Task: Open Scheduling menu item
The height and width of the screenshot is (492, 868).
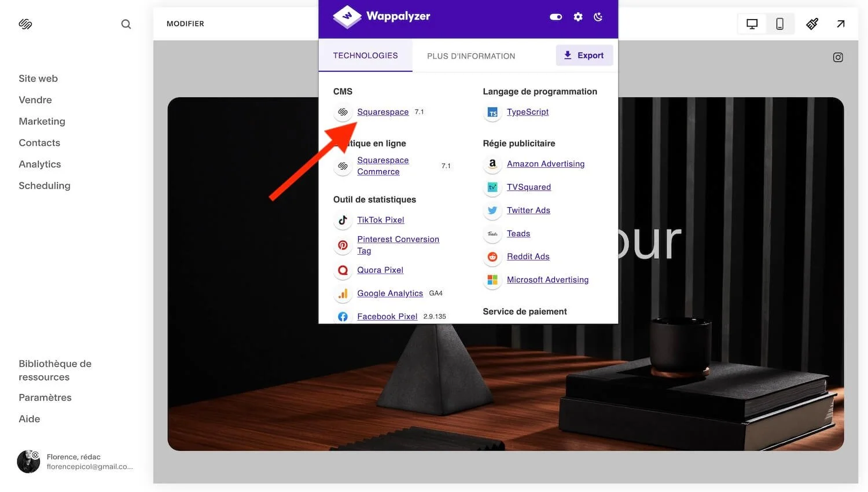Action: coord(45,185)
